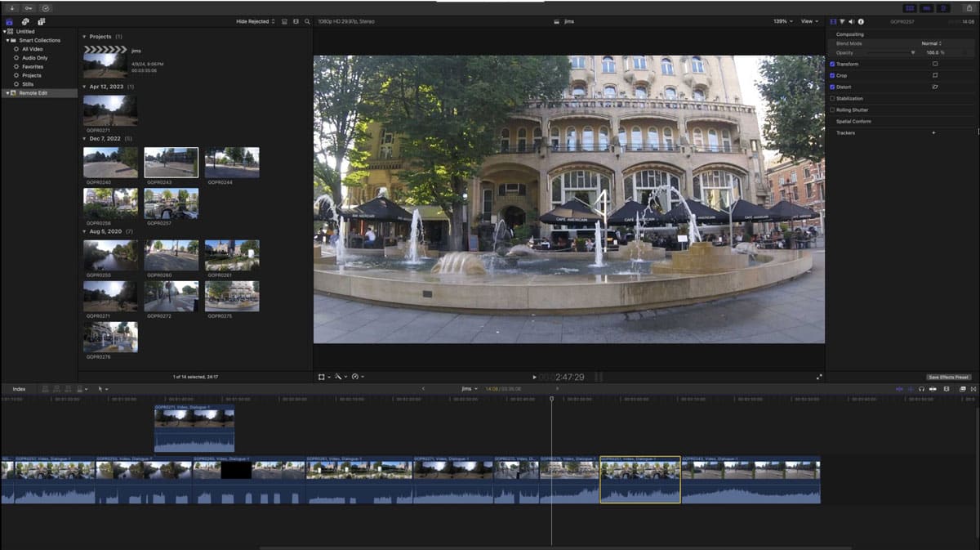Select the Color inspector triangle icon
Screen dimensions: 980x550
coord(842,21)
